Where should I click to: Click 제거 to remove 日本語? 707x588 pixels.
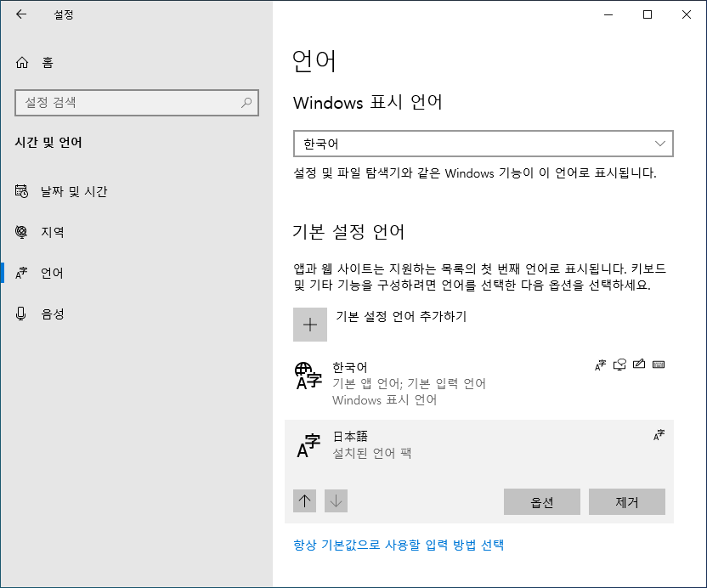coord(627,501)
